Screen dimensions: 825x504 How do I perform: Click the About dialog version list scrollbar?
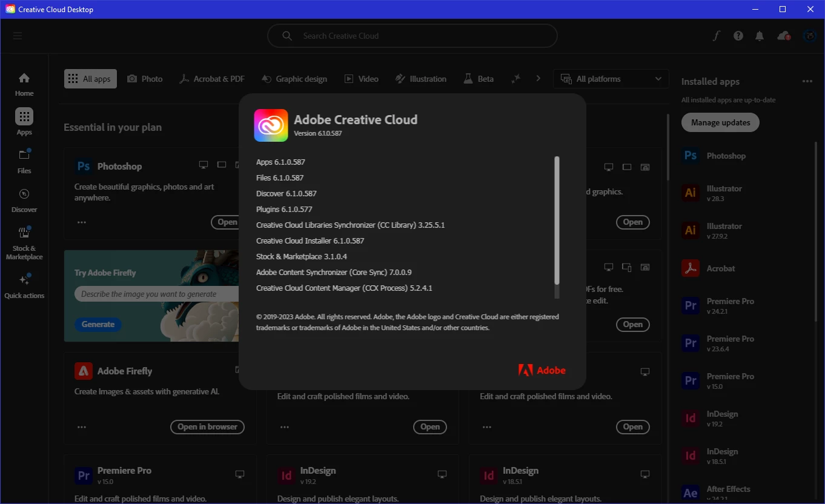point(557,220)
